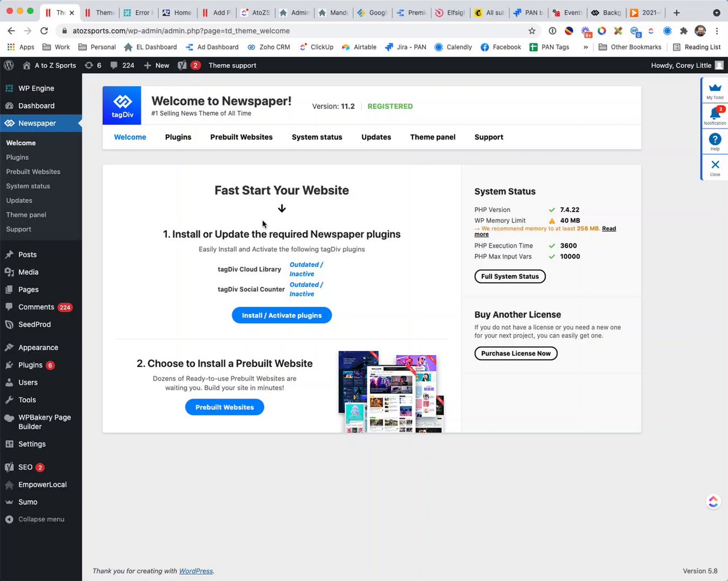Click the tagDiv logo tile
Viewport: 728px width, 581px height.
click(122, 105)
